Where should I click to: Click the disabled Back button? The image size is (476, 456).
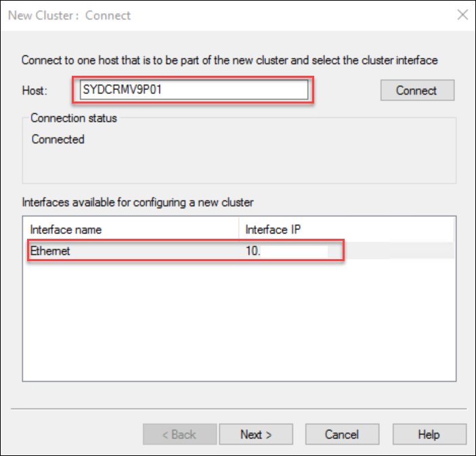(x=179, y=434)
